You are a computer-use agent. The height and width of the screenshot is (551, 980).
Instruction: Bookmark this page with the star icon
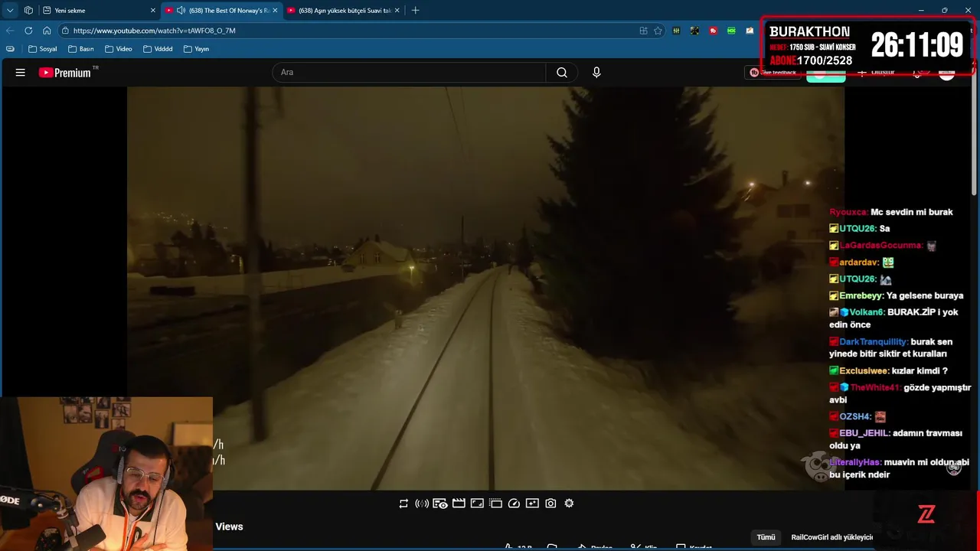click(658, 31)
